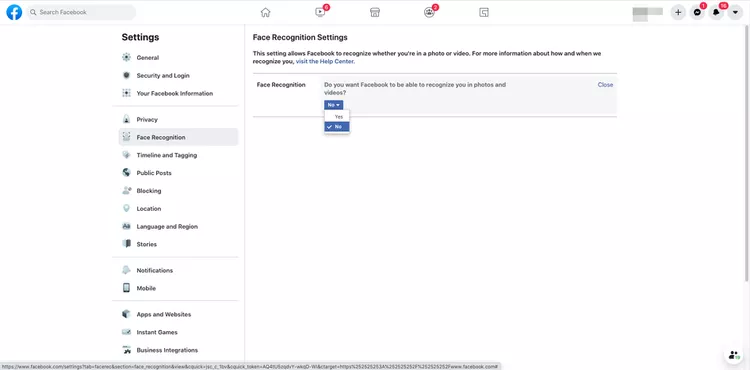The height and width of the screenshot is (370, 750).
Task: Open the notifications bell icon
Action: [716, 12]
